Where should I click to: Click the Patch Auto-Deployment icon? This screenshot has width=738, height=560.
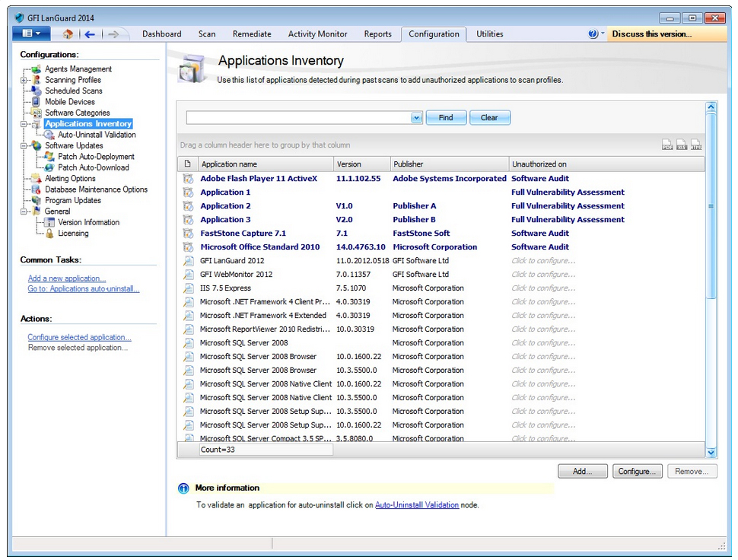(x=49, y=157)
